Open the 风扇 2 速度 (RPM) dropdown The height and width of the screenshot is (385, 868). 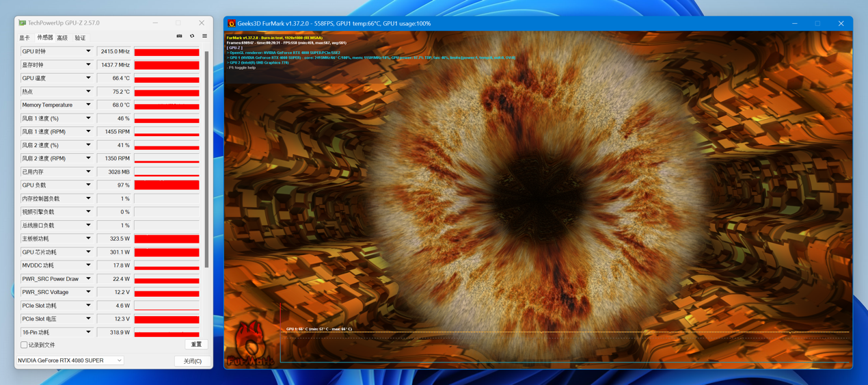coord(88,159)
